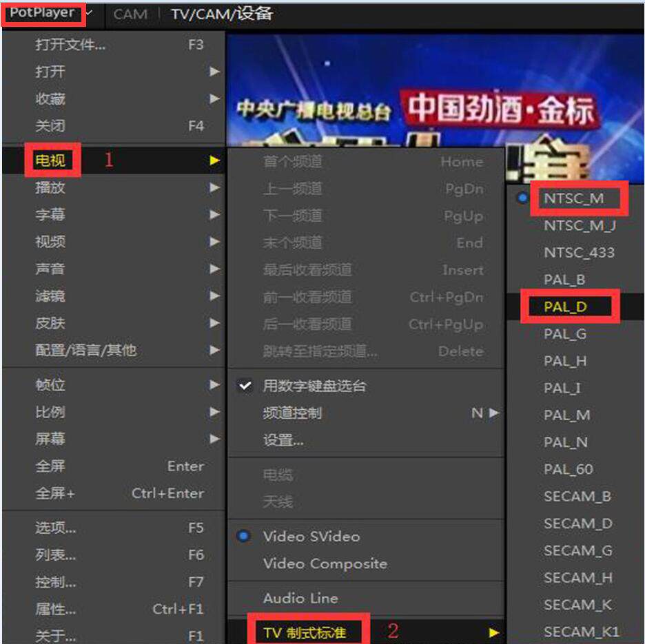Click the CAM title label
The image size is (645, 644).
[130, 14]
